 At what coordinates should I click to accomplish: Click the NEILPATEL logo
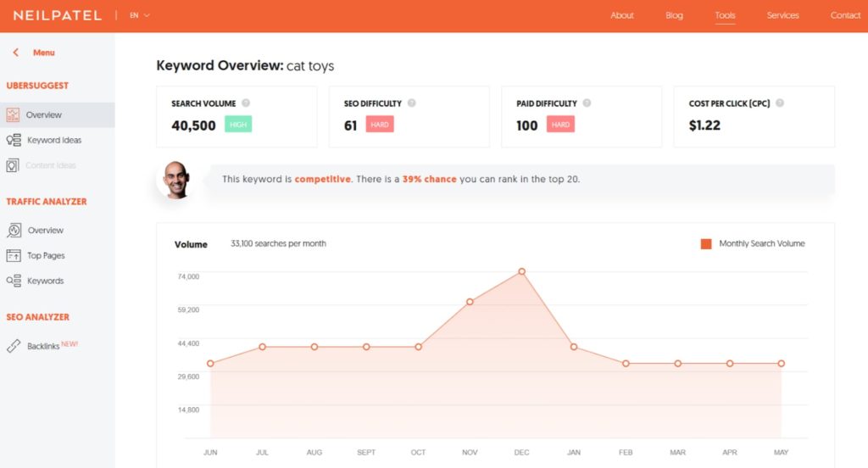click(57, 15)
